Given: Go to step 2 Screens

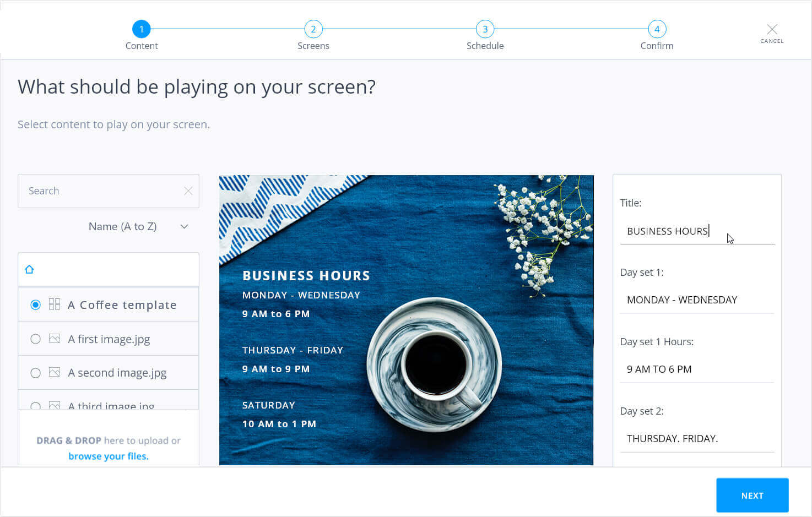Looking at the screenshot, I should click(x=313, y=29).
